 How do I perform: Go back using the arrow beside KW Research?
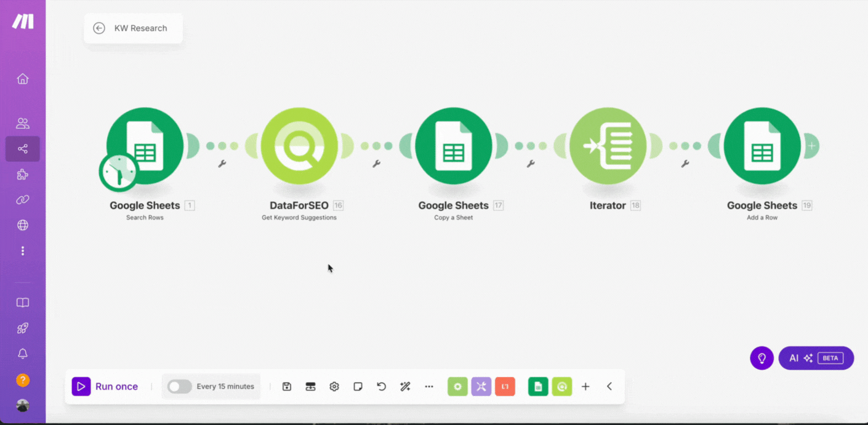[98, 28]
